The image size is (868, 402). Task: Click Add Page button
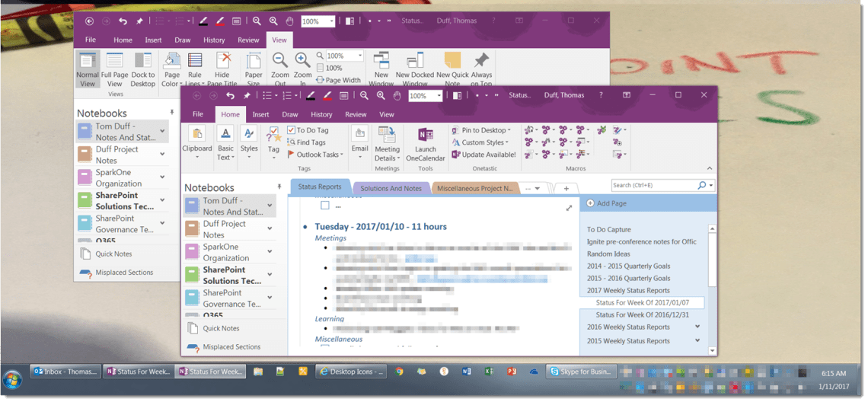(607, 203)
